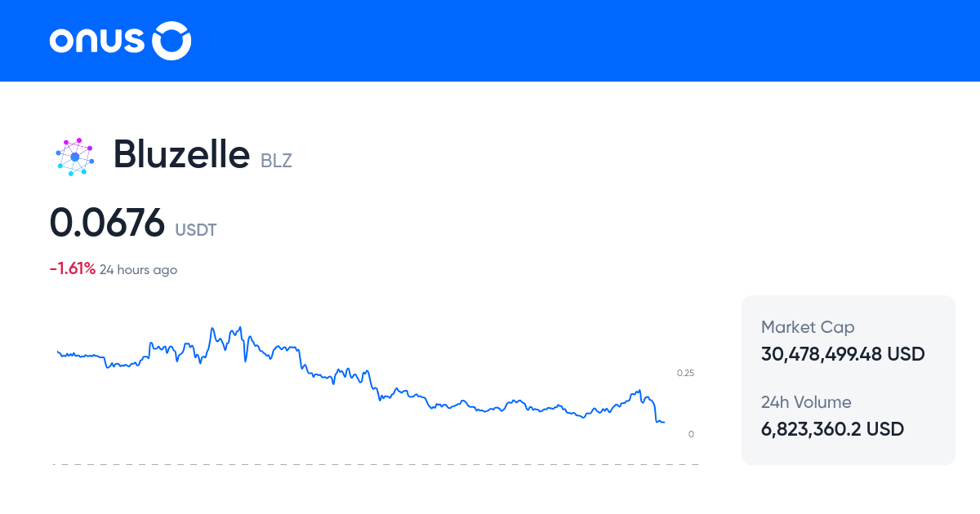Click the dashed baseline under the chart

376,465
